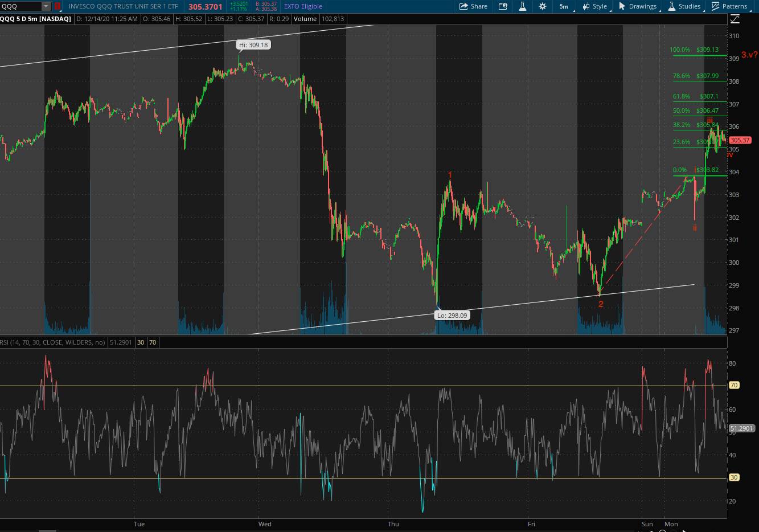Select the Drawings cursor tool icon
This screenshot has width=759, height=532.
click(622, 6)
